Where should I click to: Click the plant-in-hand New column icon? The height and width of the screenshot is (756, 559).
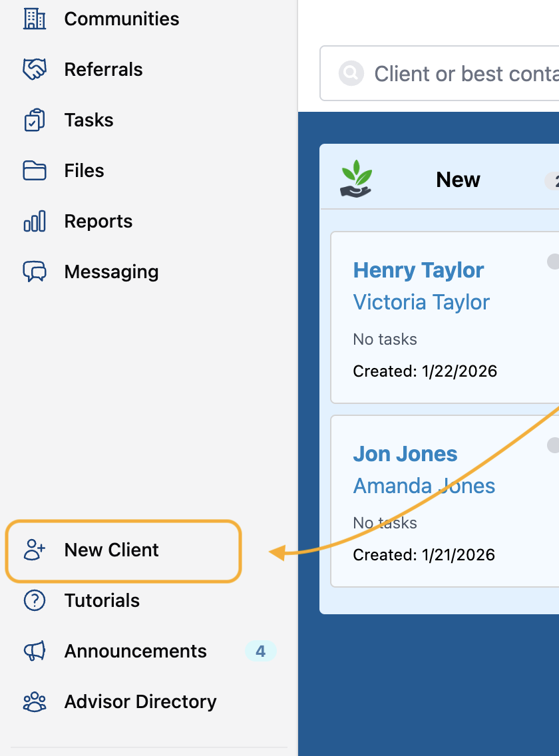tap(356, 179)
